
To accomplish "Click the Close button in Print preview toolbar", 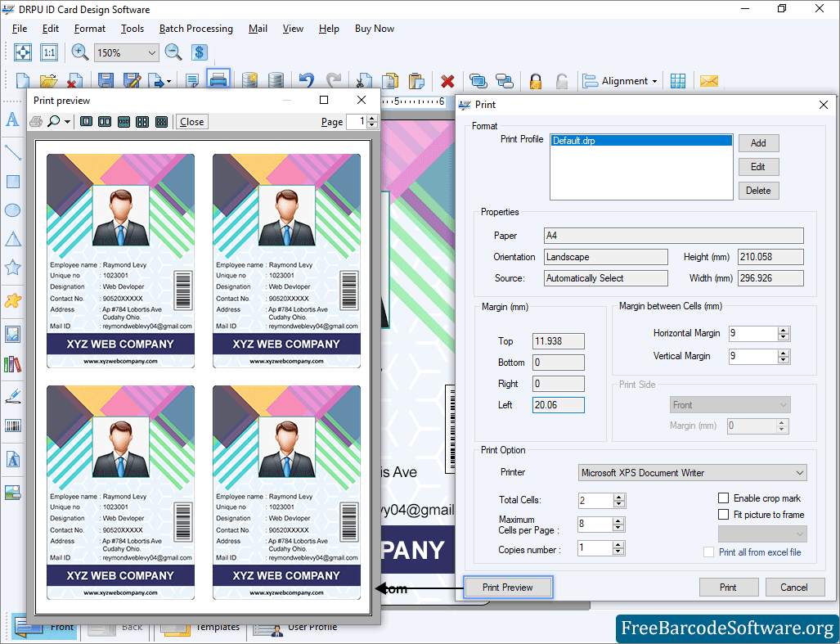I will [x=191, y=122].
